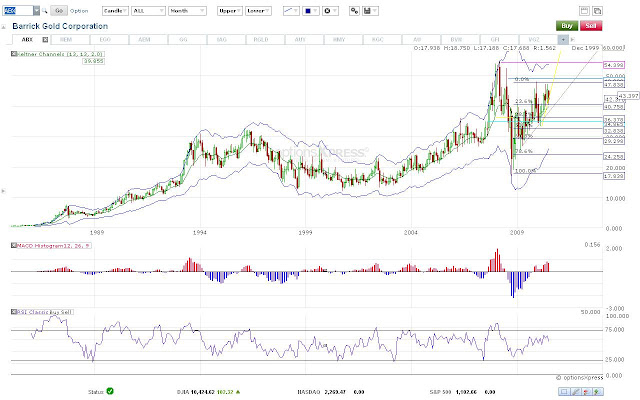The height and width of the screenshot is (400, 640).
Task: Click the NASDAQ index quote in status bar
Action: 331,392
